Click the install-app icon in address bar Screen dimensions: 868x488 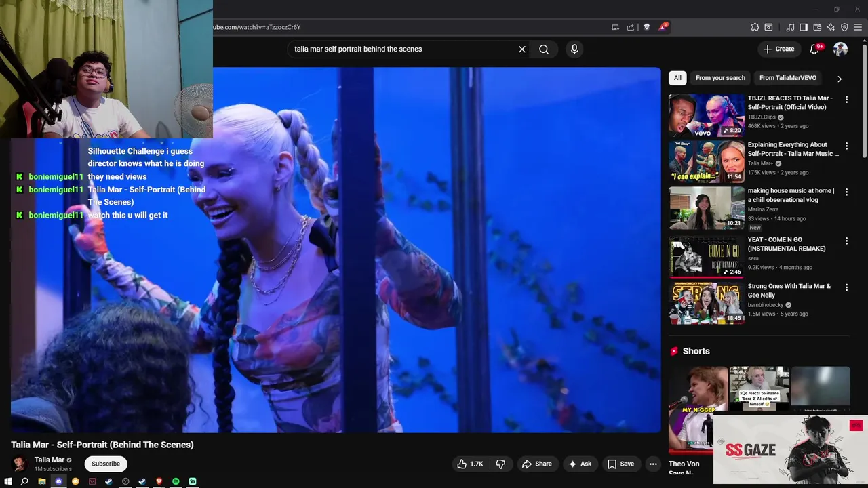pyautogui.click(x=615, y=27)
